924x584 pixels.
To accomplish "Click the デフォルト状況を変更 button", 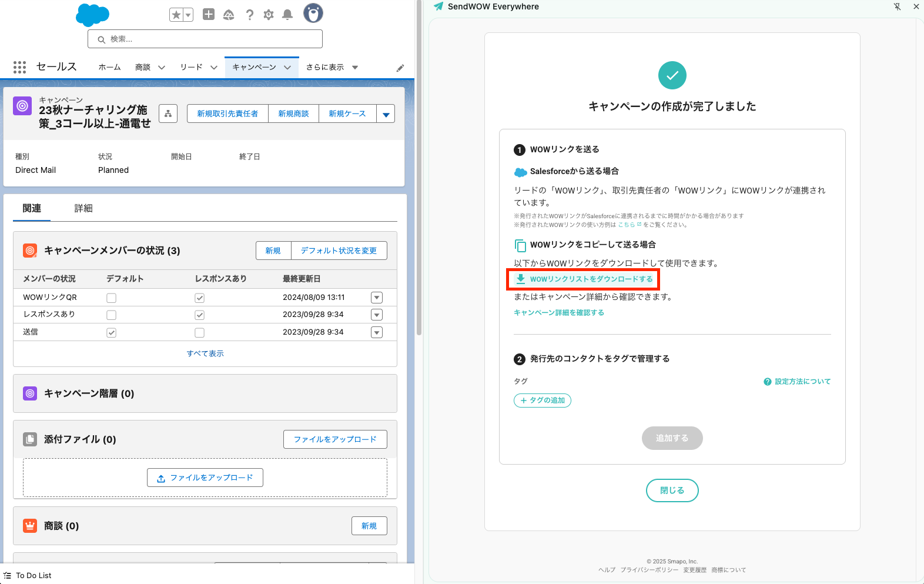I will click(x=339, y=251).
